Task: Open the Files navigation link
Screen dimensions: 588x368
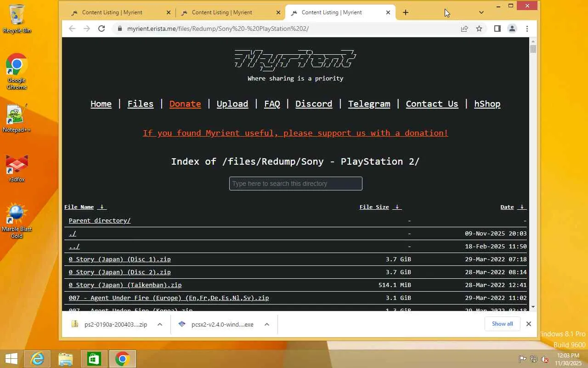Action: [141, 104]
